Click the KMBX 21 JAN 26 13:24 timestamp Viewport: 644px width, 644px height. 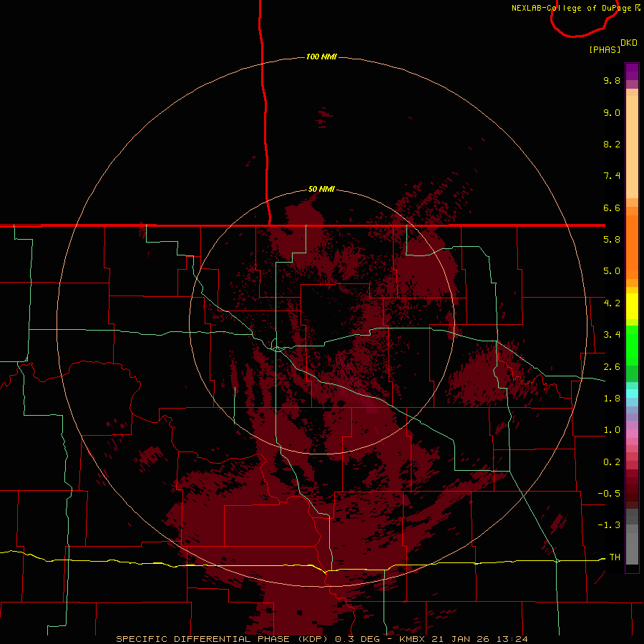click(463, 639)
